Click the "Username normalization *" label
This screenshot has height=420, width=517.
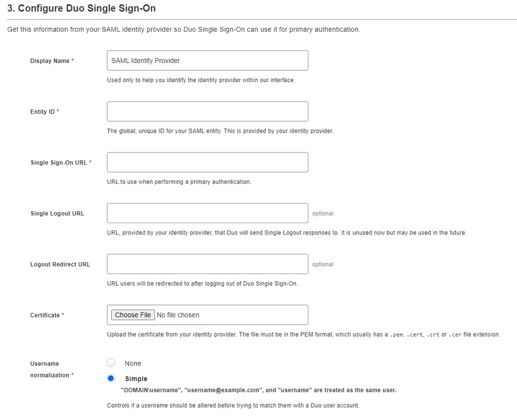click(x=52, y=369)
